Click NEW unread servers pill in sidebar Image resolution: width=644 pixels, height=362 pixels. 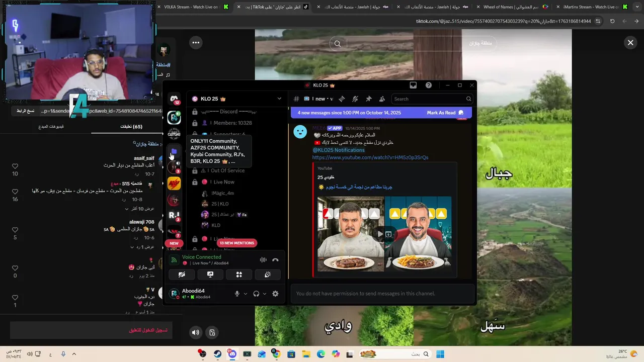coord(174,243)
